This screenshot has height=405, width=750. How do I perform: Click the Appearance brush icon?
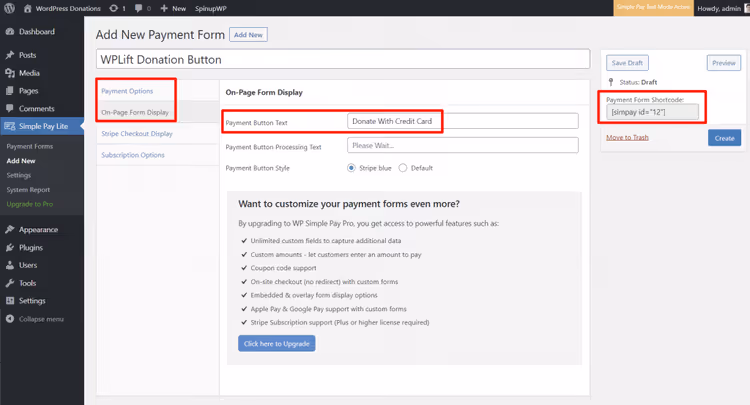10,230
